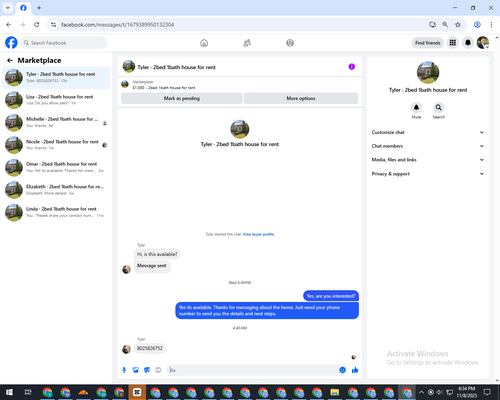
Task: Open the Groups icon in top navigation
Action: (290, 43)
